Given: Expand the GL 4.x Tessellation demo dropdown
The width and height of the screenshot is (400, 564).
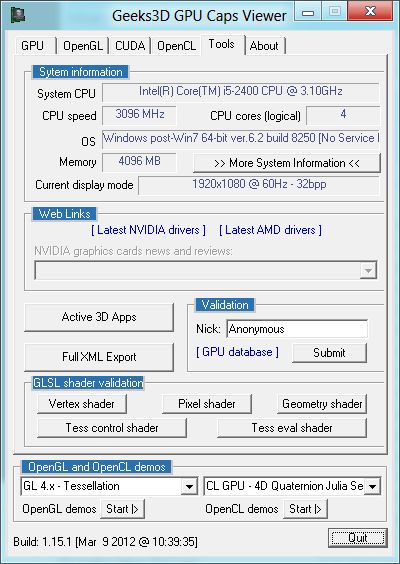Looking at the screenshot, I should [189, 487].
